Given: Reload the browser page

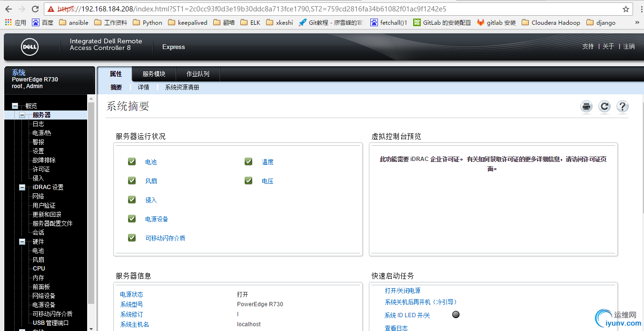Looking at the screenshot, I should 35,9.
